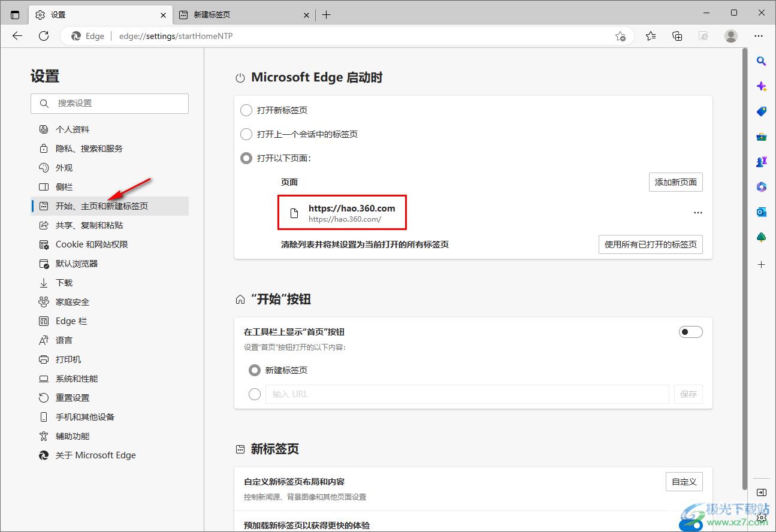Close the 设置 tab

[x=163, y=15]
